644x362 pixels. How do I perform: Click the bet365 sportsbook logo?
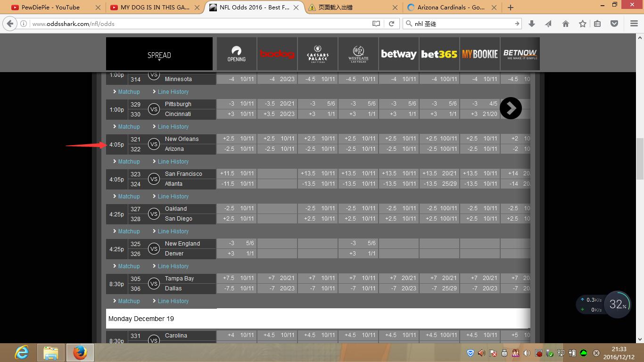coord(439,54)
